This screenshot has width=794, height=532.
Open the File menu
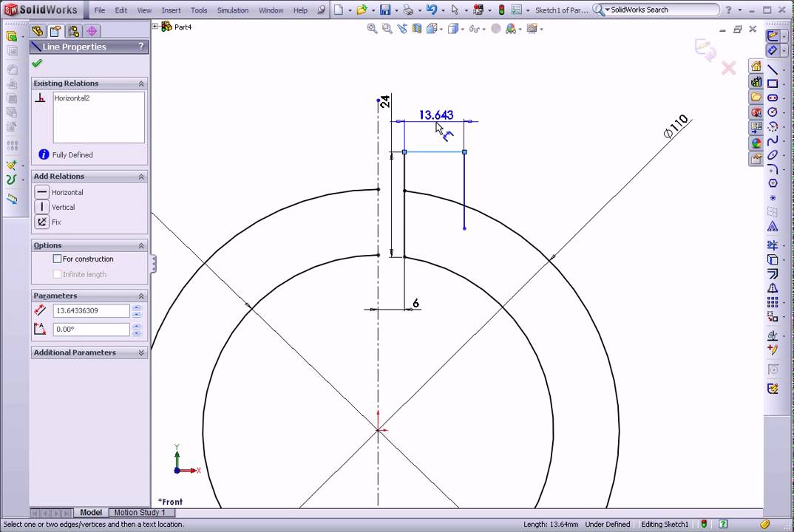(x=100, y=10)
